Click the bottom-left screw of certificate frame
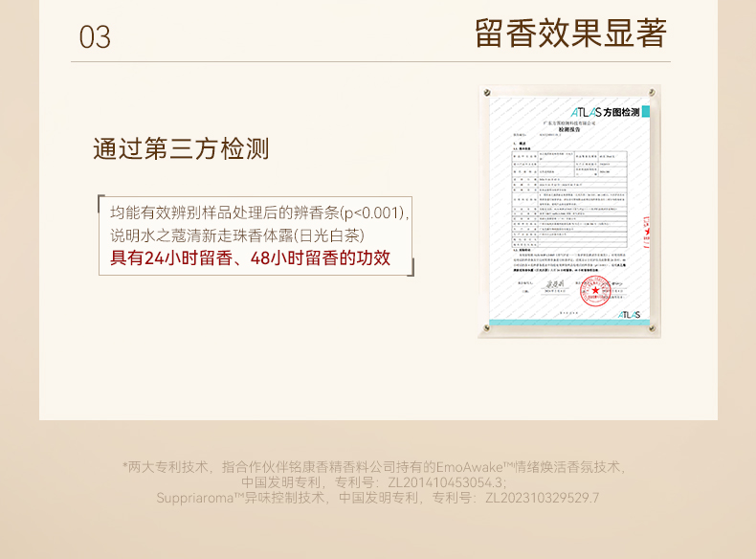Screen dimensions: 756x559 486,328
